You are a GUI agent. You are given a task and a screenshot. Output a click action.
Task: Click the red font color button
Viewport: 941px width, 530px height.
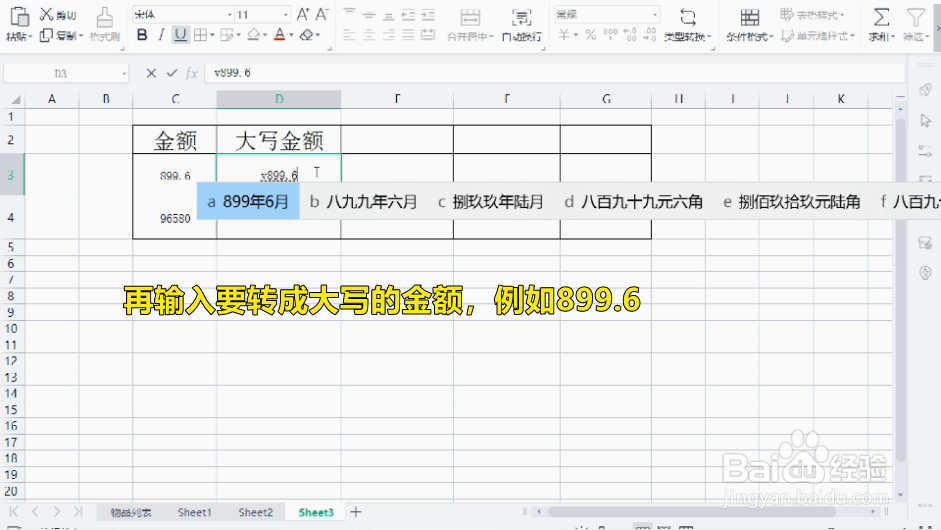pyautogui.click(x=279, y=35)
